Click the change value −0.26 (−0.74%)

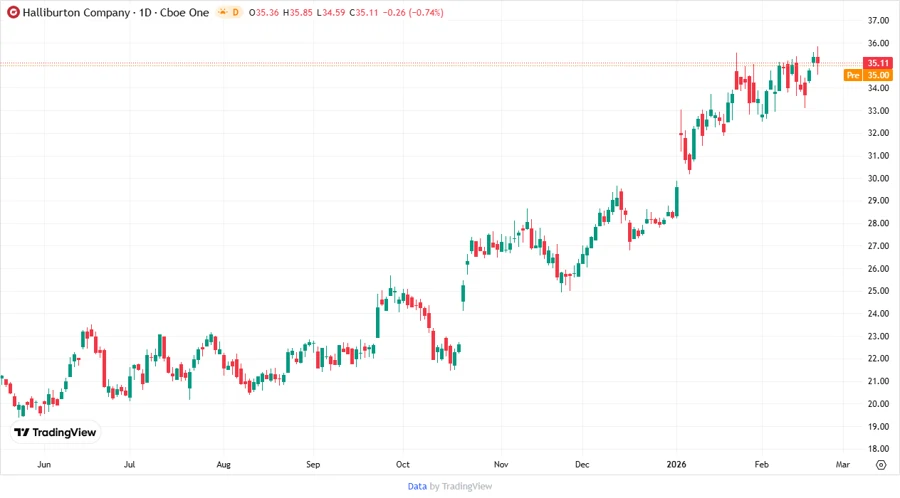tap(413, 12)
